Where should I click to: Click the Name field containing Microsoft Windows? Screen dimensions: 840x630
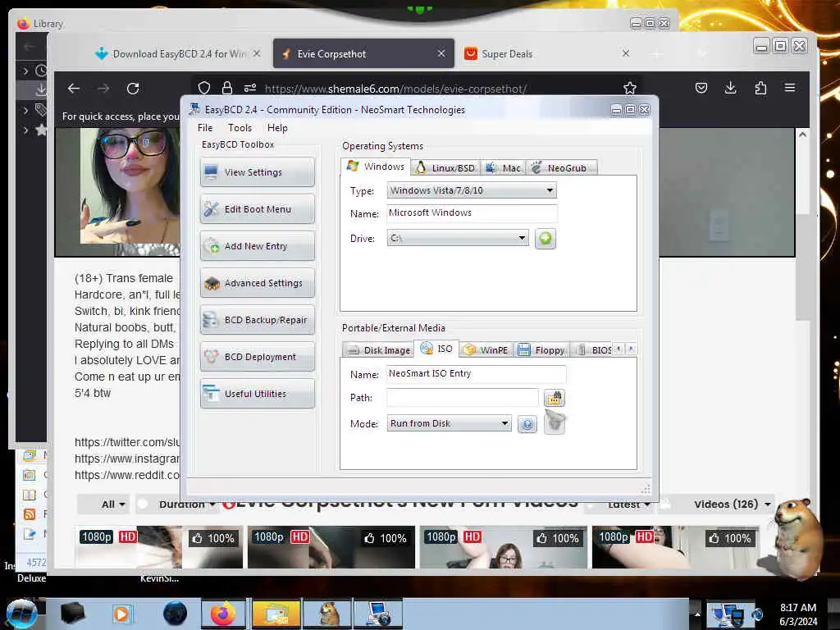(472, 212)
